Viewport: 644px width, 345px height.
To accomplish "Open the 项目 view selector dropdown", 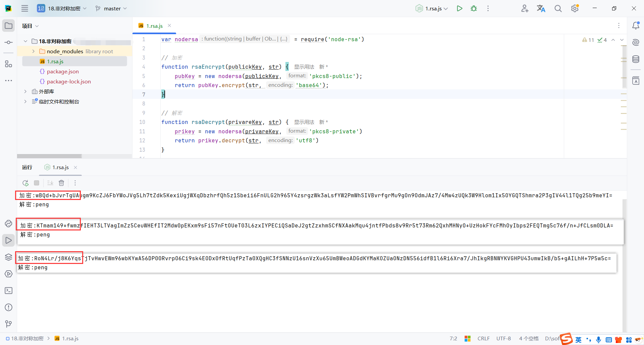I will [30, 26].
